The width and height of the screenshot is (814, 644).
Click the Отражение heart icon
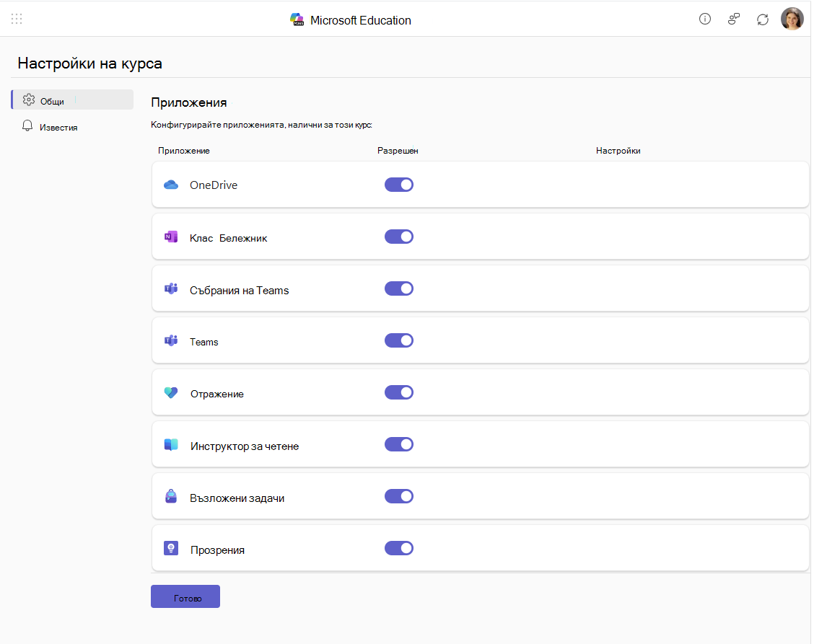point(171,393)
